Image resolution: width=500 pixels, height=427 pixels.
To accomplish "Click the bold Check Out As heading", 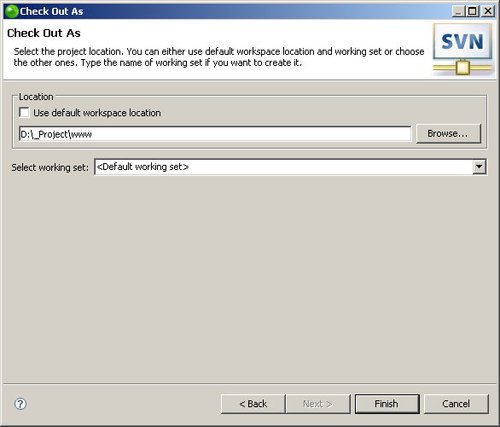I will (x=44, y=33).
